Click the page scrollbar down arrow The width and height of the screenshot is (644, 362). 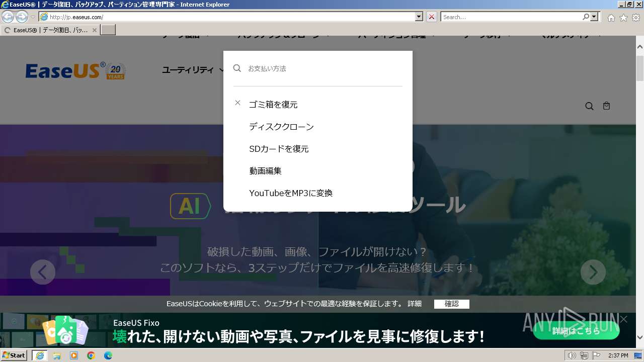tap(640, 337)
